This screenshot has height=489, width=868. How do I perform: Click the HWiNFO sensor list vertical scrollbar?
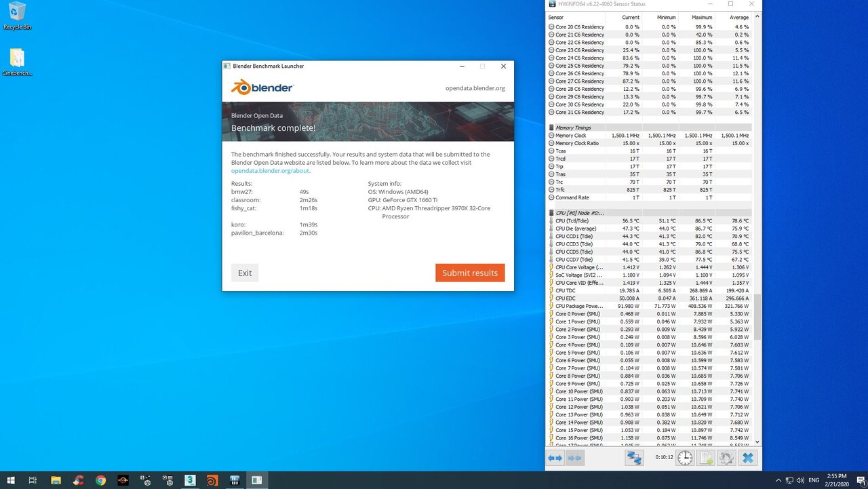(757, 319)
